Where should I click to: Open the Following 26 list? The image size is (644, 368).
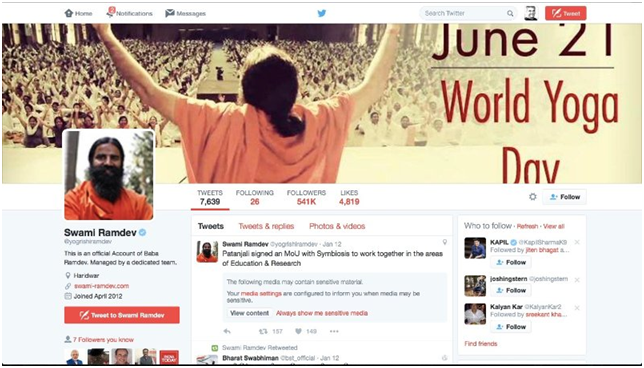click(255, 198)
